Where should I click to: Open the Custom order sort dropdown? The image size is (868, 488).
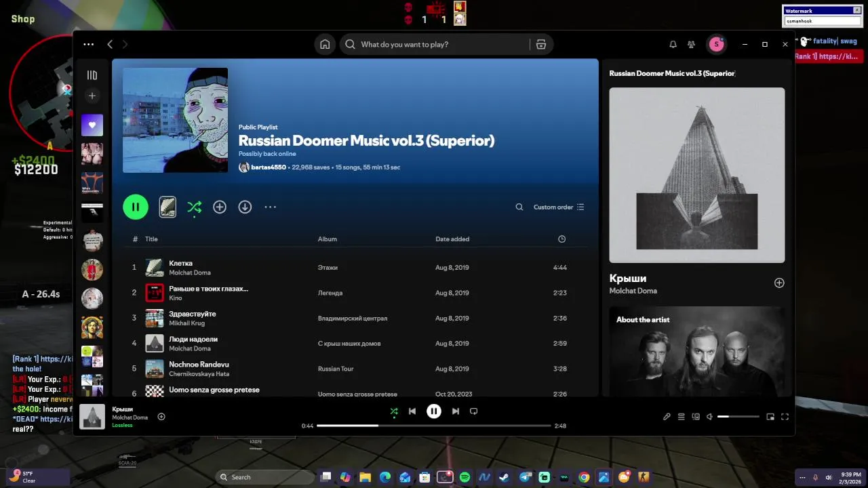tap(559, 207)
